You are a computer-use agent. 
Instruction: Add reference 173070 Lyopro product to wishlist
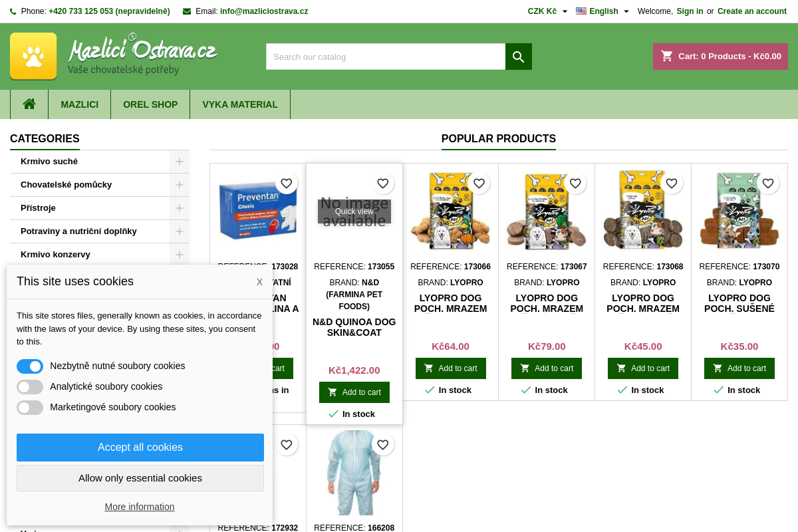click(x=768, y=184)
